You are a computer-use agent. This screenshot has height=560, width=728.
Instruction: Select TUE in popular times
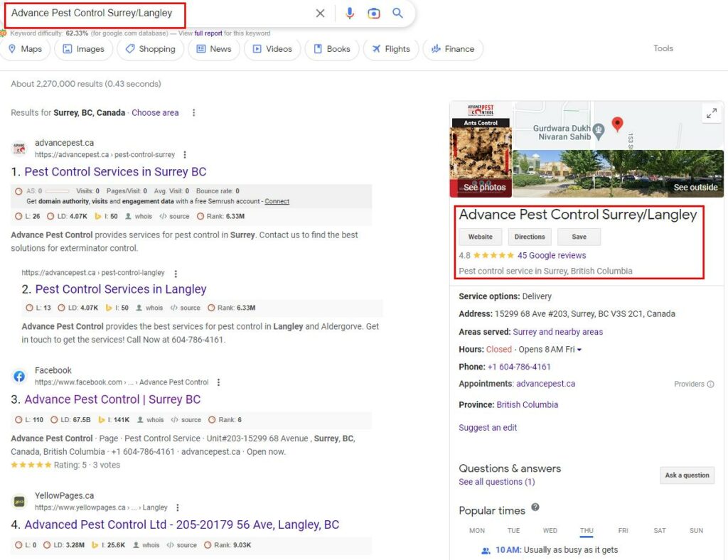click(513, 531)
